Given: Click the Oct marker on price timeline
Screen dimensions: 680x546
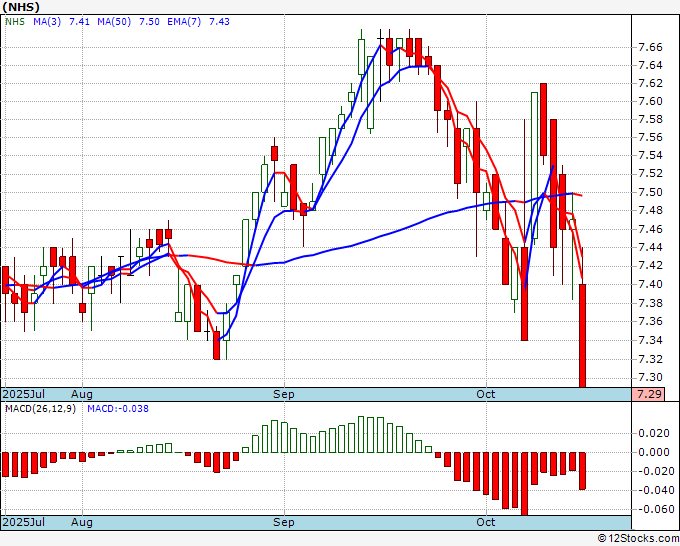Looking at the screenshot, I should [x=486, y=394].
